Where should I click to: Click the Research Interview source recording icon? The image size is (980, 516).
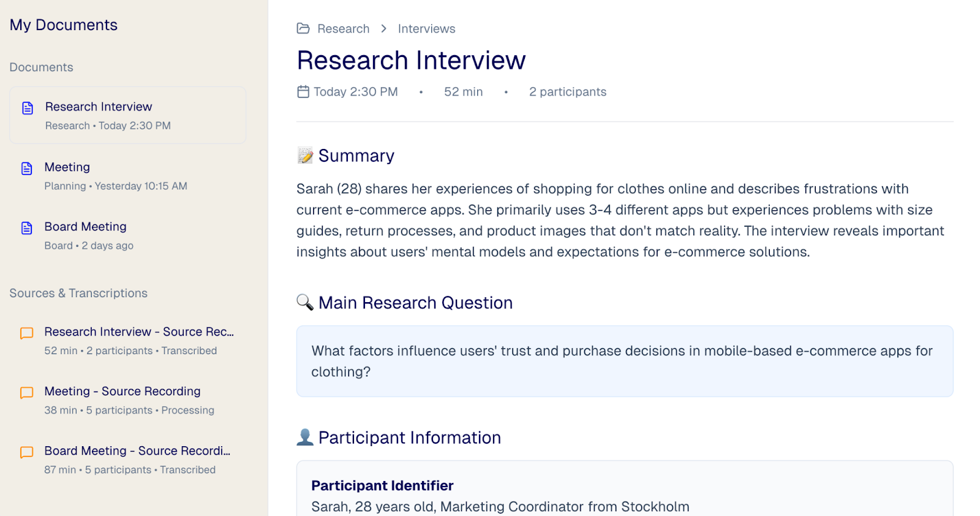click(x=27, y=333)
